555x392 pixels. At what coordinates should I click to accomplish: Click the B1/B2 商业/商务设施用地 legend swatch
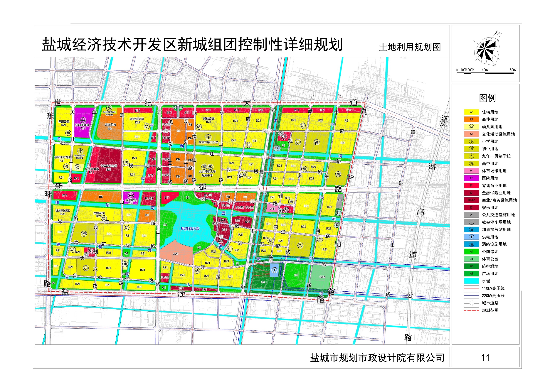tap(471, 200)
